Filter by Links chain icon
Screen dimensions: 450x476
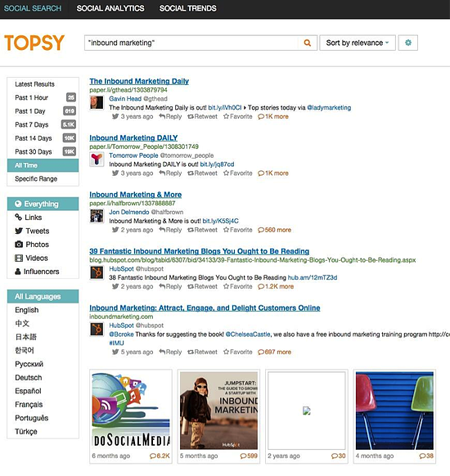[19, 217]
